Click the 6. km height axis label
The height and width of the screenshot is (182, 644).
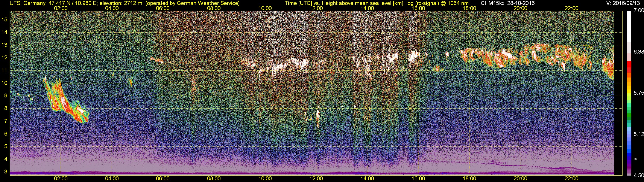[x=6, y=134]
